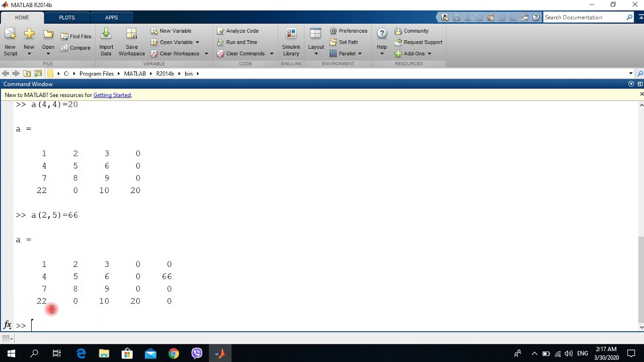Switch to the APPS tab
This screenshot has height=362, width=644.
tap(111, 18)
